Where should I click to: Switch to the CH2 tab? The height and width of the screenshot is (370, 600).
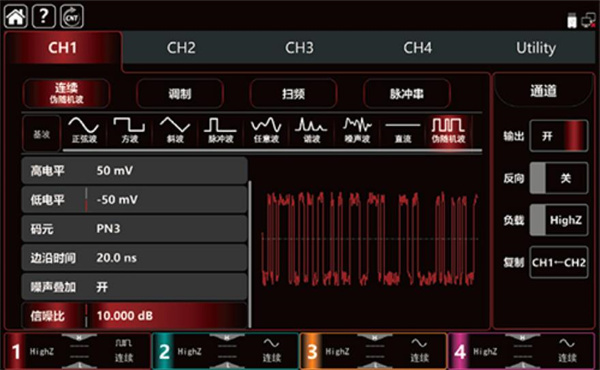coord(181,48)
